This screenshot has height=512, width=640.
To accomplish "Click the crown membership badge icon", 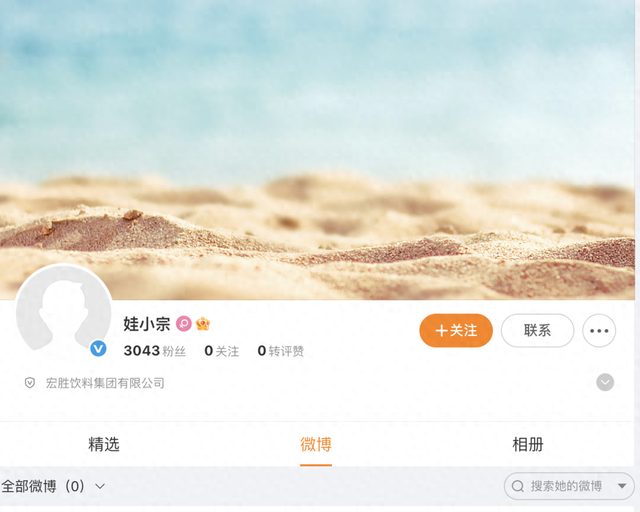I will pos(203,324).
